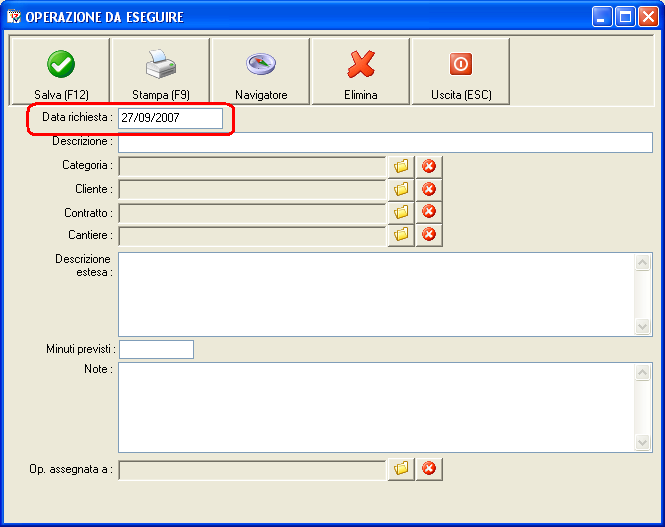Clear the Op. assegnata a field

tap(429, 469)
